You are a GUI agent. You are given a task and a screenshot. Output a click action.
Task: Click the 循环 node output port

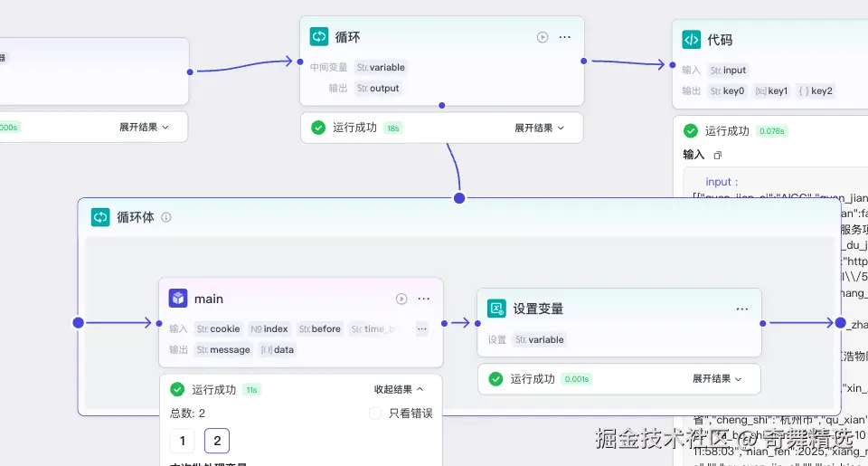click(583, 61)
